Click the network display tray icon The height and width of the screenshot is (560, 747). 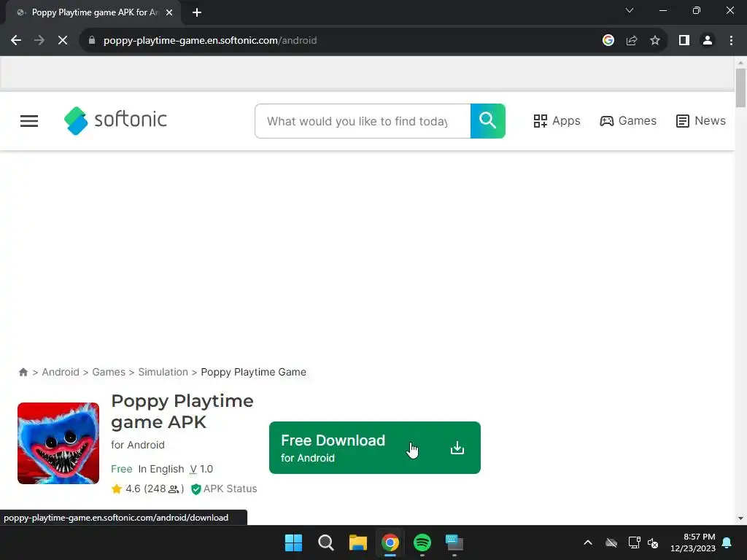(634, 542)
